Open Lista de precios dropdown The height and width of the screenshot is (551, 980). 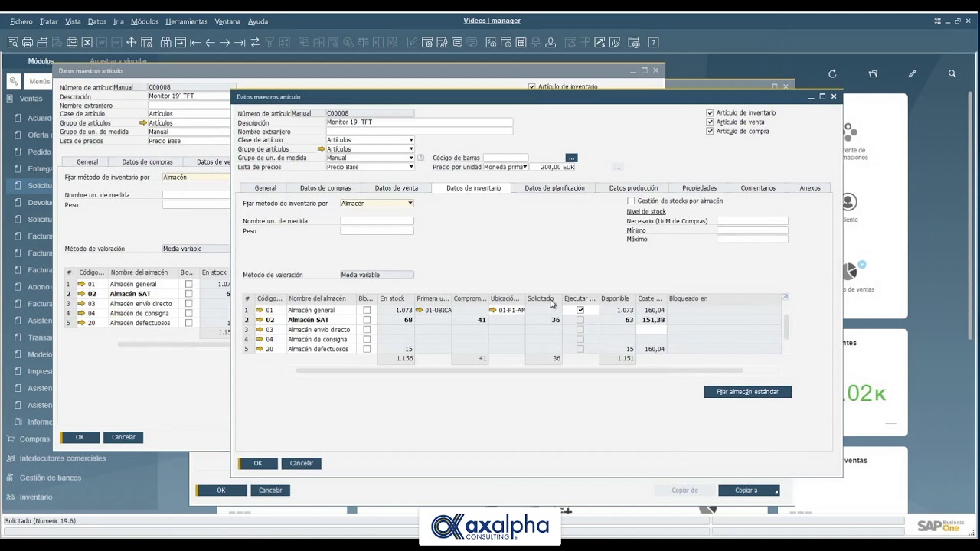(x=410, y=167)
